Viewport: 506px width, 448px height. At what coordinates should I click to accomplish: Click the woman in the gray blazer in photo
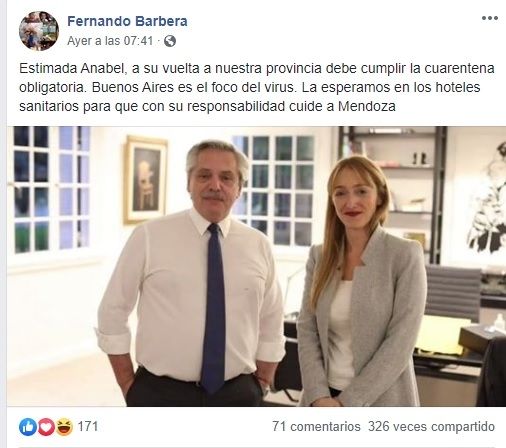click(x=362, y=282)
